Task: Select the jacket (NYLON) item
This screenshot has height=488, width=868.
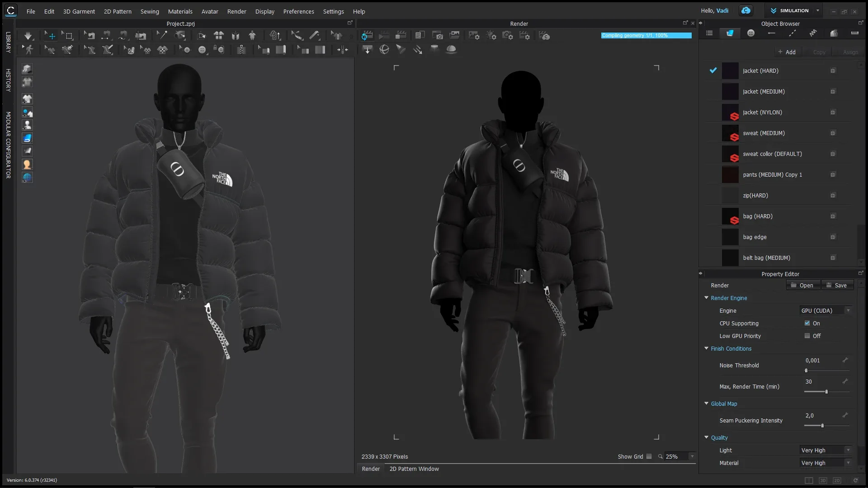Action: pyautogui.click(x=763, y=112)
